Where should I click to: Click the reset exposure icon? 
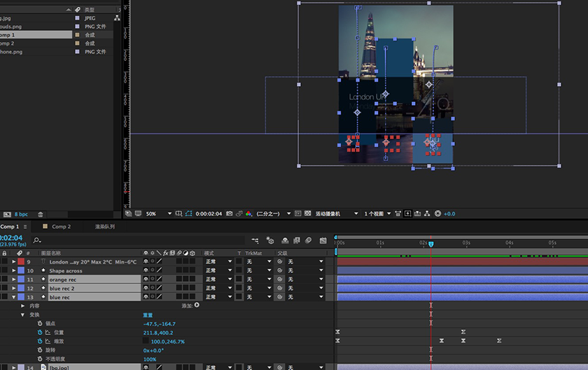[437, 214]
